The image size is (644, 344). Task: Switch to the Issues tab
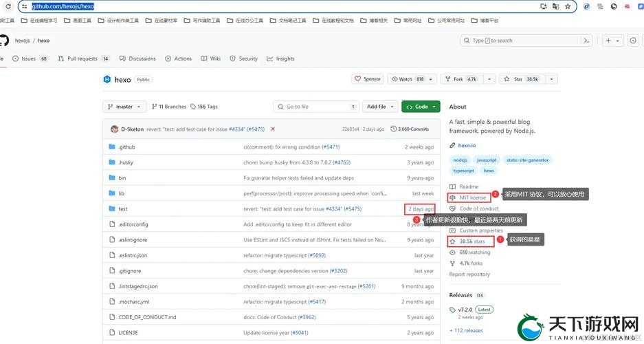30,58
